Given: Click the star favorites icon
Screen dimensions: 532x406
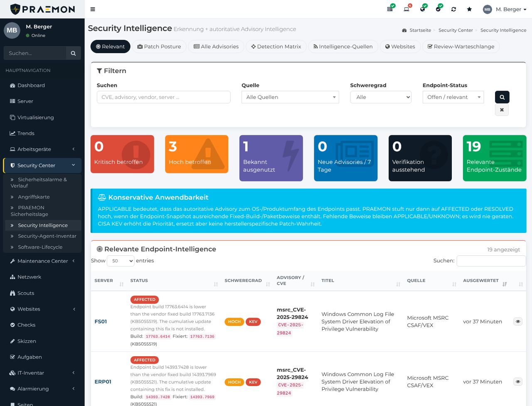Looking at the screenshot, I should click(x=469, y=9).
